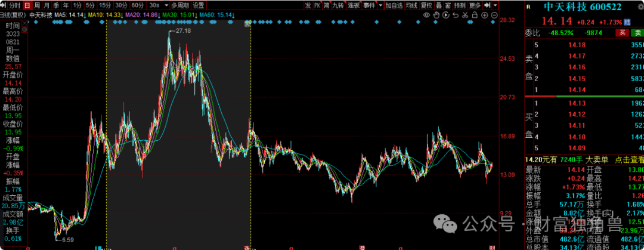Switch to 15分 minute chart
Screen dimensions: 644x250
pyautogui.click(x=105, y=5)
